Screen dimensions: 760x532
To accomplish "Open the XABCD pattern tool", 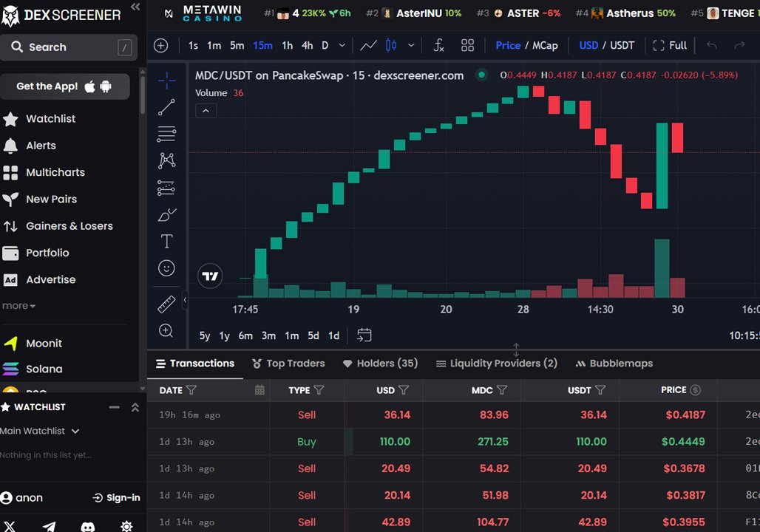I will [x=166, y=160].
